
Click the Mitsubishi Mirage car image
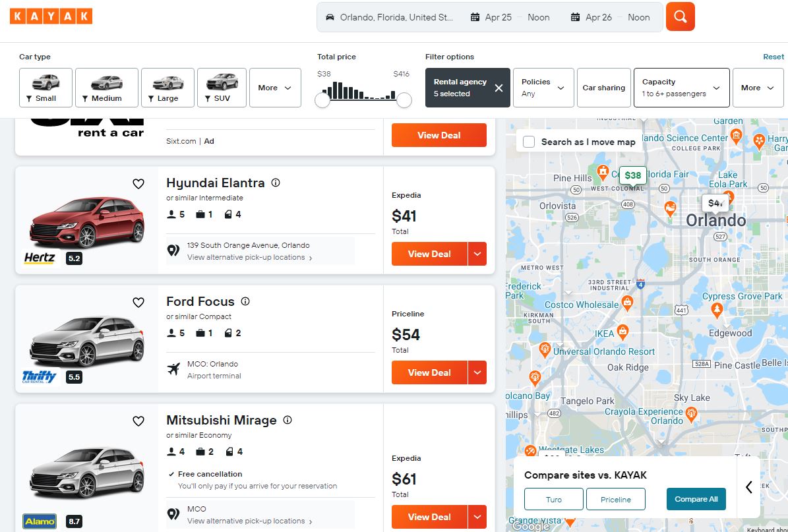pyautogui.click(x=87, y=472)
